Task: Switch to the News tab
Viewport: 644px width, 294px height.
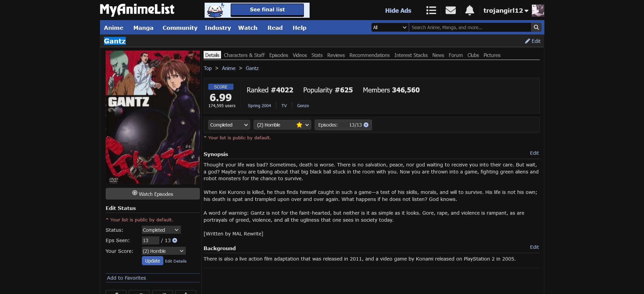Action: (x=438, y=55)
